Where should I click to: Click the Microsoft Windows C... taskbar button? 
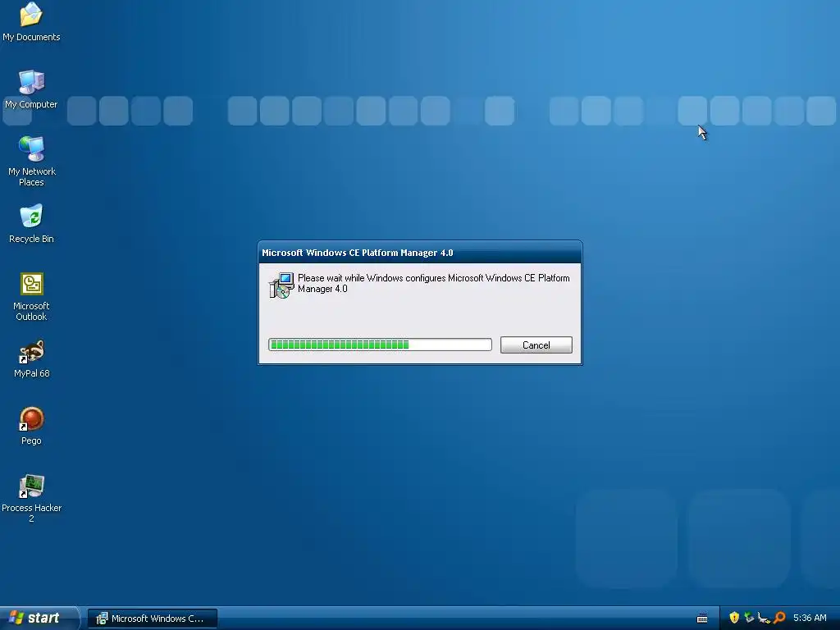[152, 619]
